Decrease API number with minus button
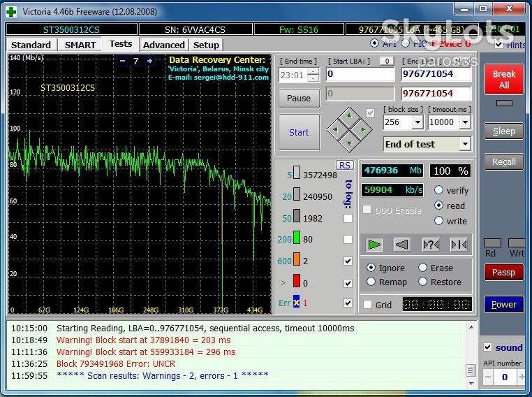The width and height of the screenshot is (532, 397). [x=487, y=377]
